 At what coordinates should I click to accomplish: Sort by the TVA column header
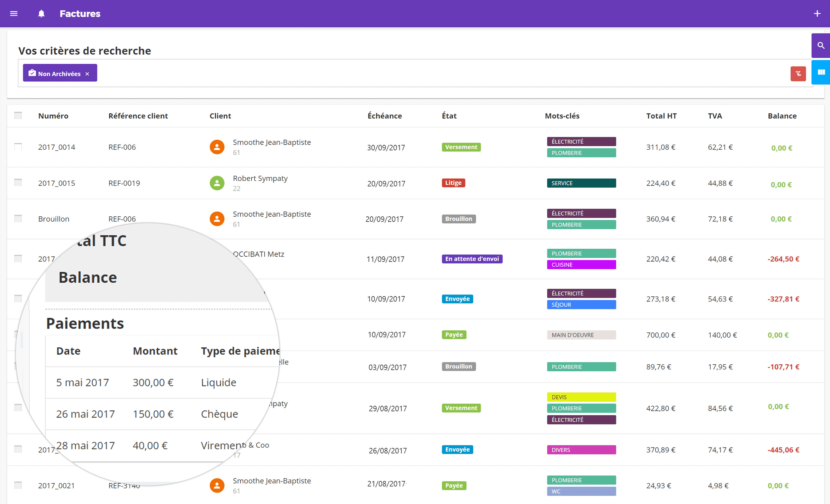point(715,116)
